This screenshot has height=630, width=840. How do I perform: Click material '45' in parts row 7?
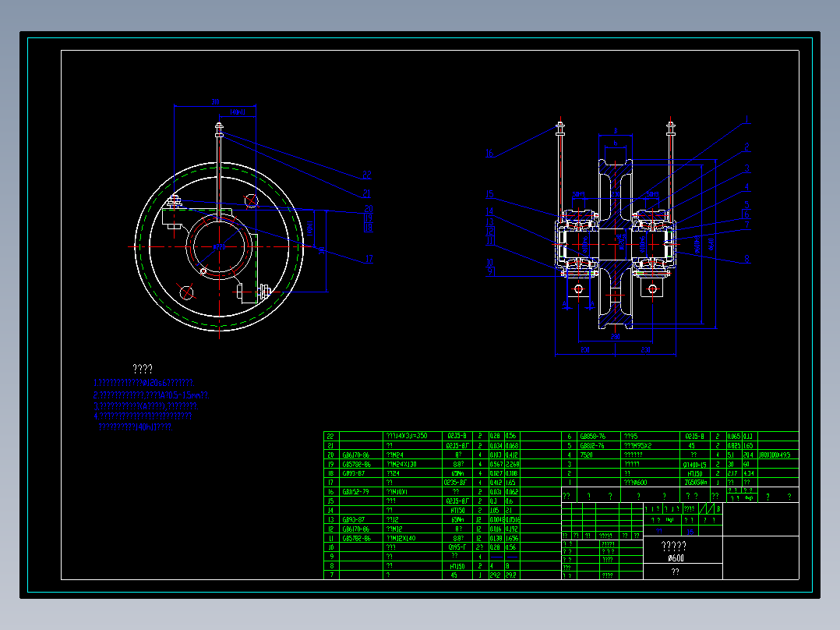(454, 575)
